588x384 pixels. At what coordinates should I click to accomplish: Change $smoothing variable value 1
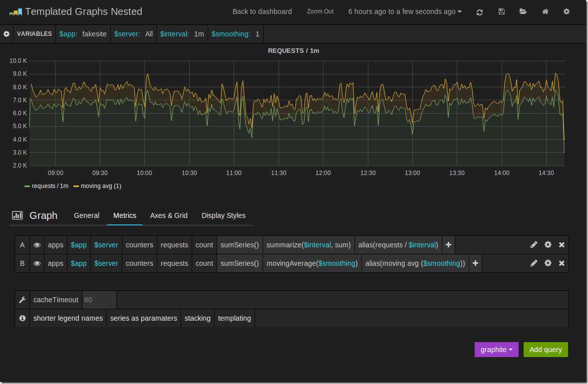(x=257, y=34)
